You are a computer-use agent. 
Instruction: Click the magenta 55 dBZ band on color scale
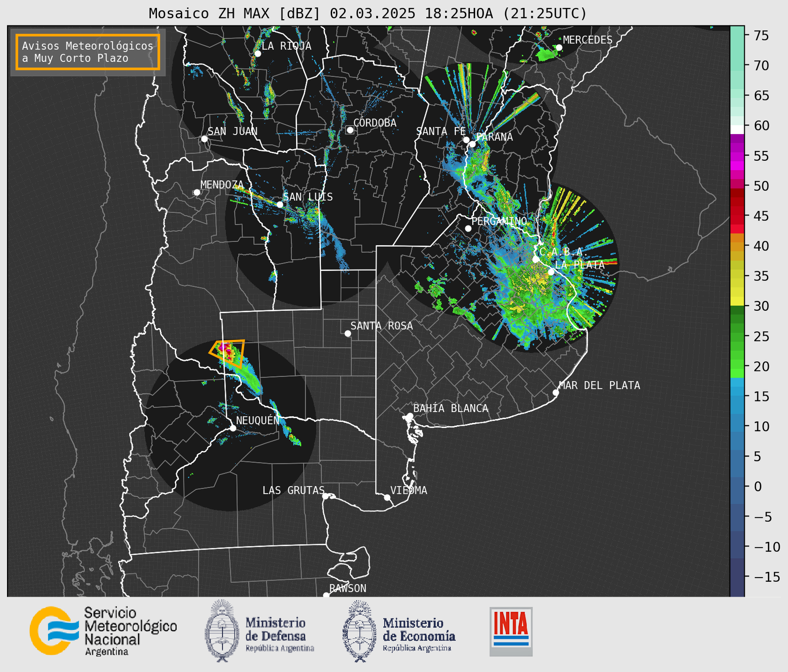[737, 156]
